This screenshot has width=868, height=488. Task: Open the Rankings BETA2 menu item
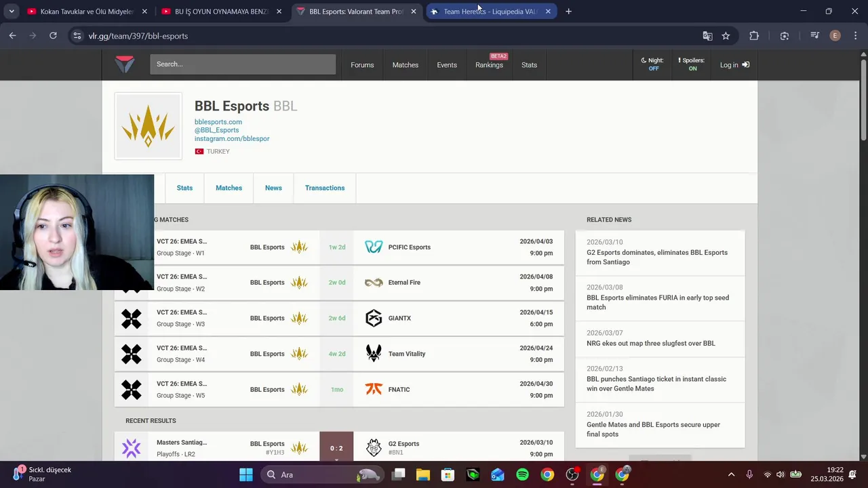[489, 65]
